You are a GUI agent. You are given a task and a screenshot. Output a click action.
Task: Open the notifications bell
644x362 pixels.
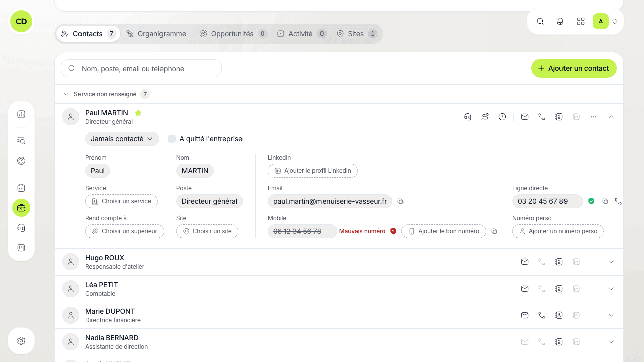[x=560, y=21]
